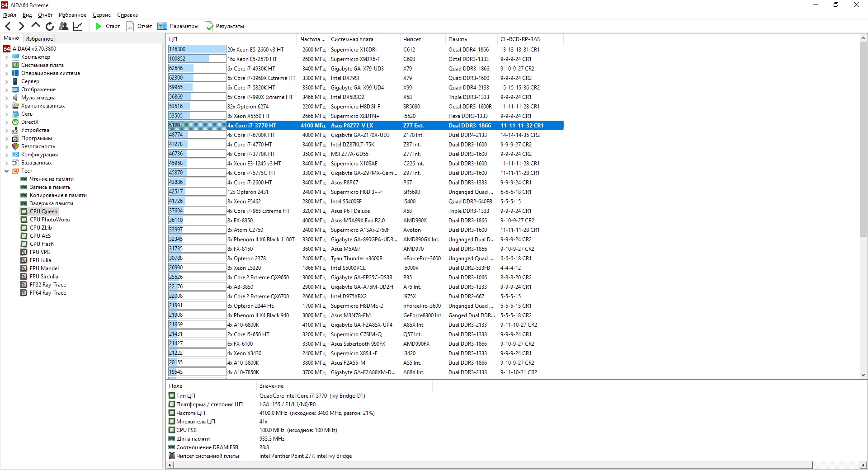Select the FPU Julia benchmark icon
The height and width of the screenshot is (470, 868).
[x=24, y=260]
